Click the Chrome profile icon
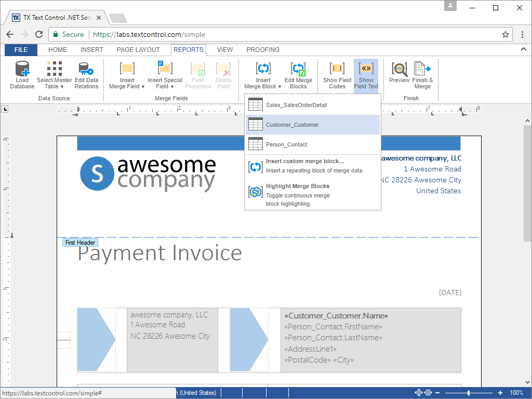Screen dimensions: 532x399 click(450, 5)
